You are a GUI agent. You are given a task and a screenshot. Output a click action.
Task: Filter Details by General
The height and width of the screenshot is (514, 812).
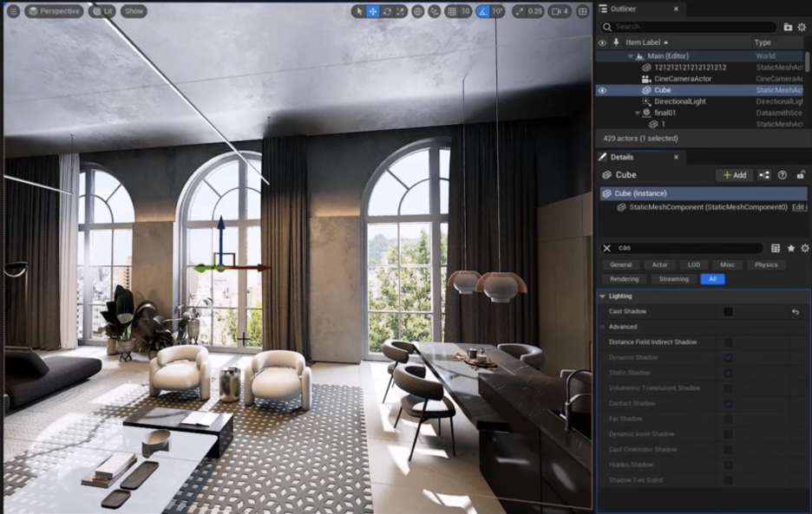point(620,264)
